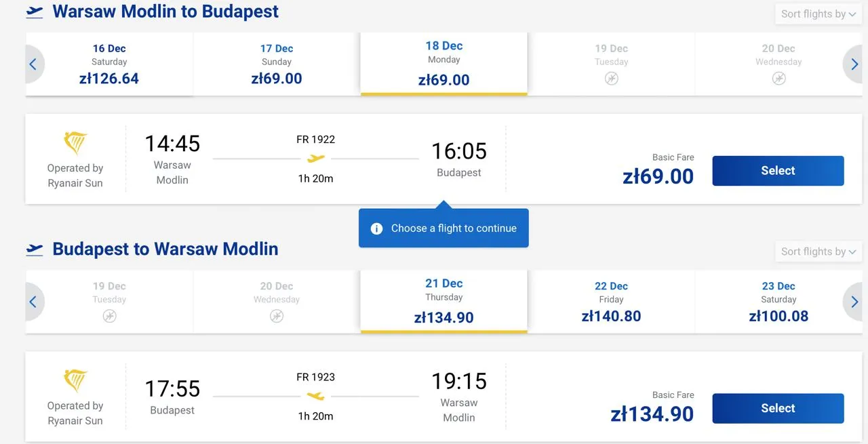Click Ryanair harp logo on the FR 1922 flight
The height and width of the screenshot is (444, 868).
pyautogui.click(x=75, y=143)
